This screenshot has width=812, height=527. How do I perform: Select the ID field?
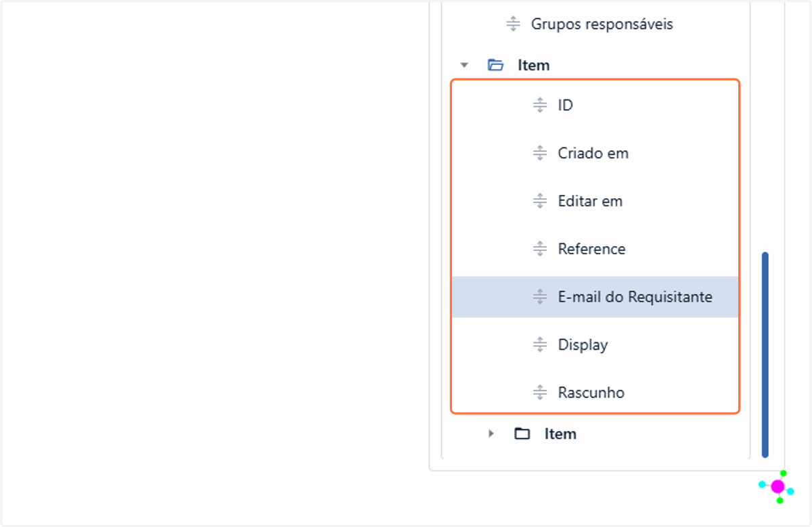tap(565, 106)
